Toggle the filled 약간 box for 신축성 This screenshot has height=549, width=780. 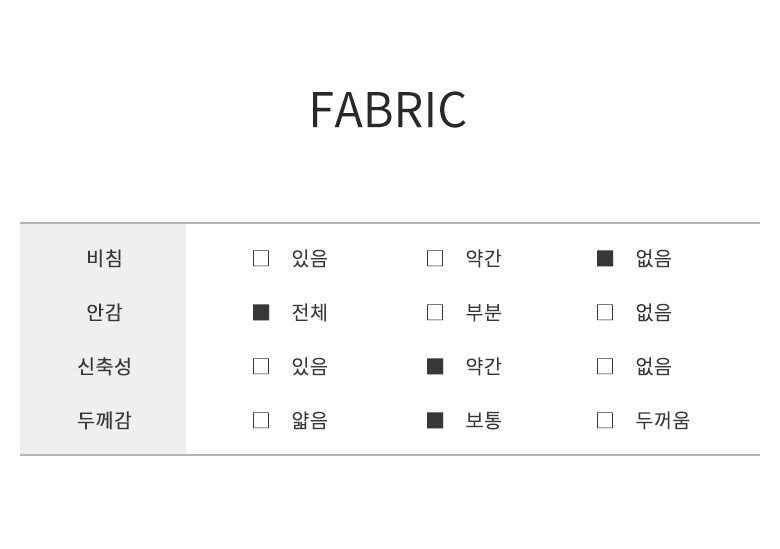pyautogui.click(x=435, y=366)
